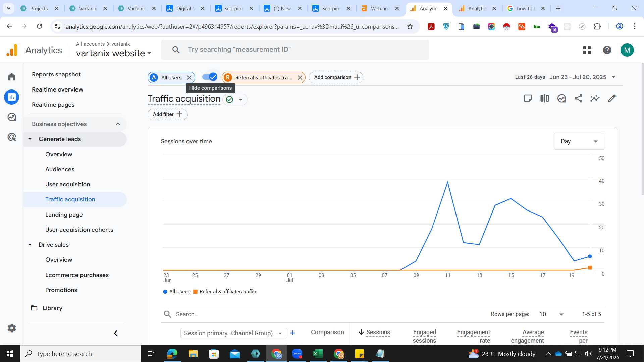644x362 pixels.
Task: Open Reports snapshot in navigation
Action: [x=56, y=74]
